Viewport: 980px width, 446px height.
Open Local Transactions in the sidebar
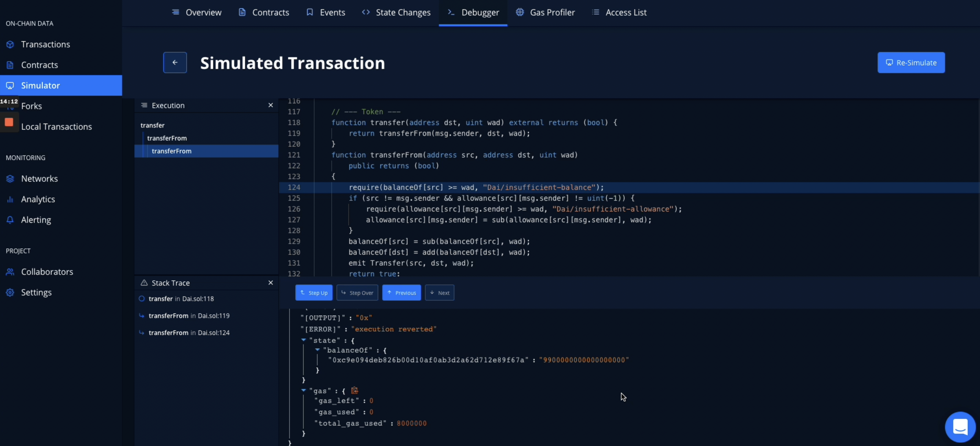coord(57,126)
